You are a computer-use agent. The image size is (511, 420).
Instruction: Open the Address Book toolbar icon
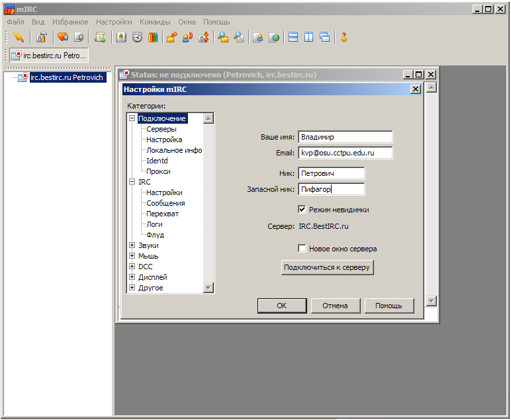click(121, 37)
